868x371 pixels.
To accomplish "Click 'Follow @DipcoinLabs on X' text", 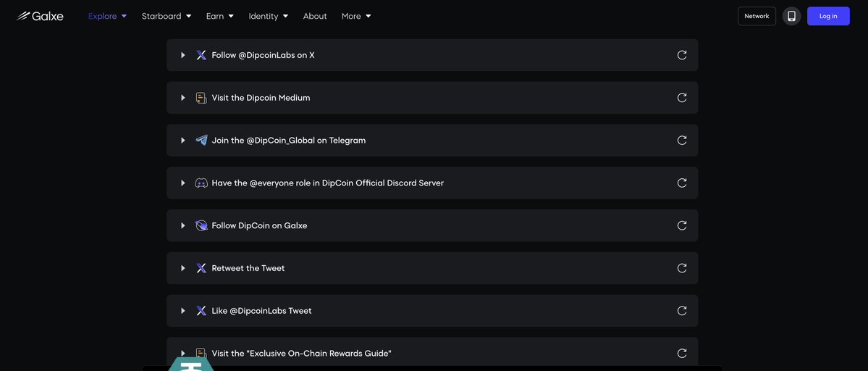I will [263, 55].
